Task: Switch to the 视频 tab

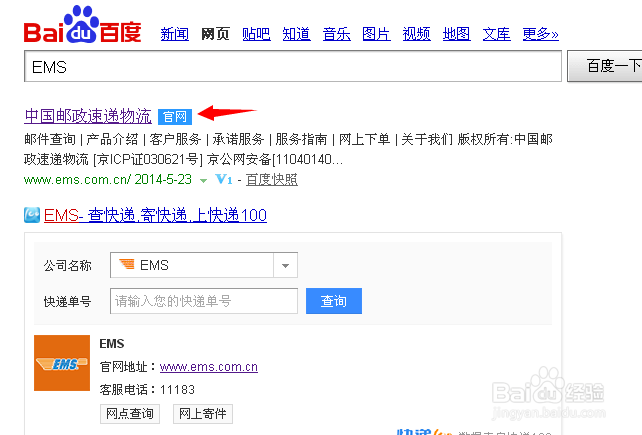Action: (416, 34)
